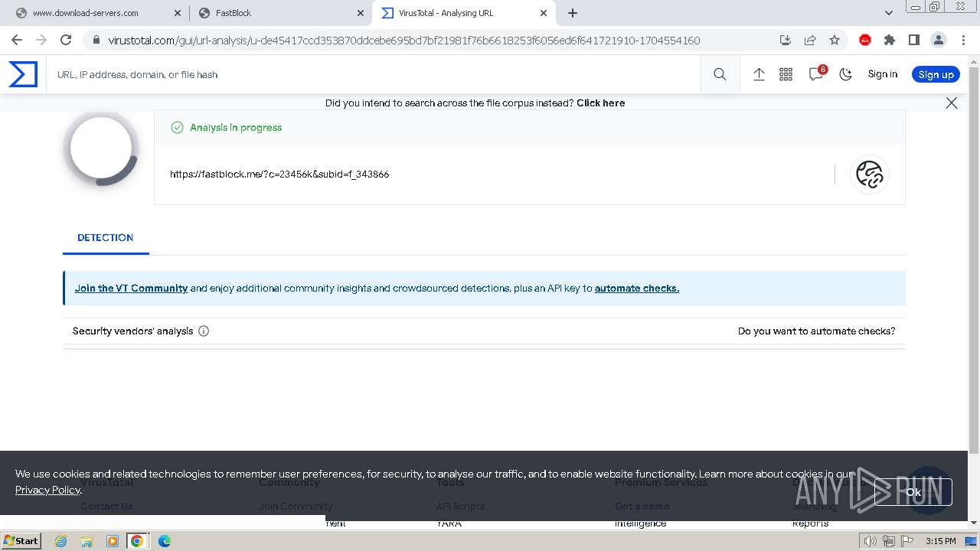Screen dimensions: 980x551
Task: Bookmark this page with star icon
Action: [x=835, y=40]
